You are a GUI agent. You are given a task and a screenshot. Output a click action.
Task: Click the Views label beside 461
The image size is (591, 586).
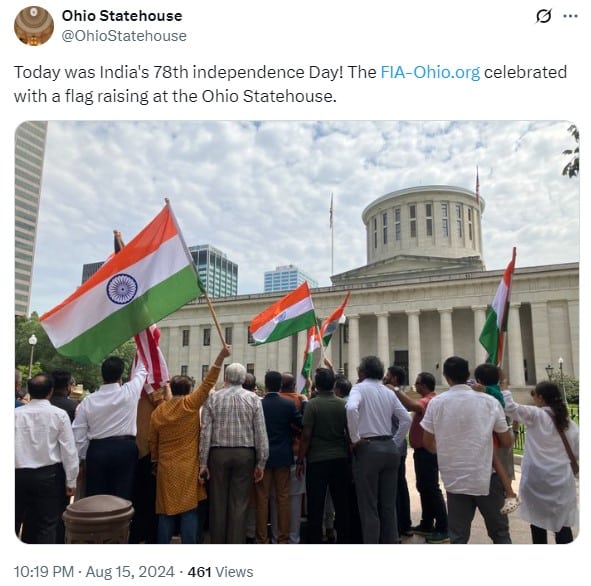(x=234, y=572)
